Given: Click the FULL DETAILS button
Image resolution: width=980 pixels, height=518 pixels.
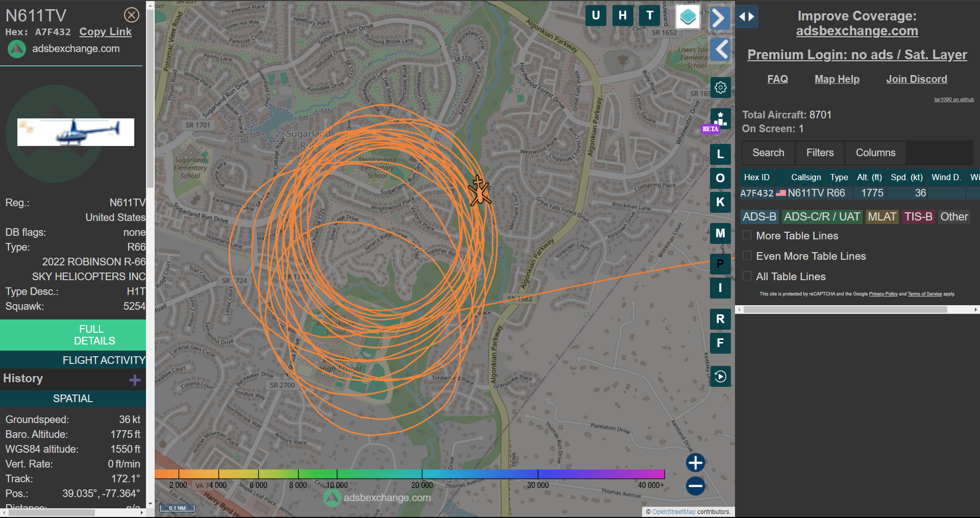Looking at the screenshot, I should click(73, 335).
